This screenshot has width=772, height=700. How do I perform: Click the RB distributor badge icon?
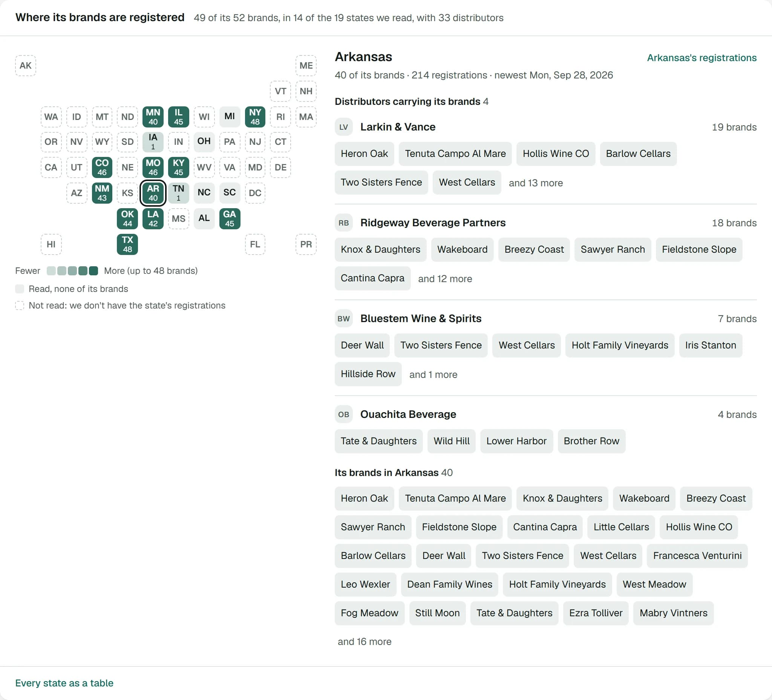point(343,223)
